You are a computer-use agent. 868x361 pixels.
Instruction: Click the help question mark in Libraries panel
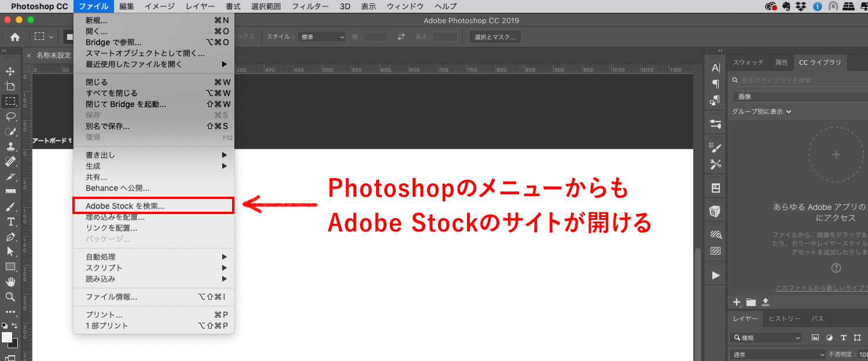tap(836, 268)
